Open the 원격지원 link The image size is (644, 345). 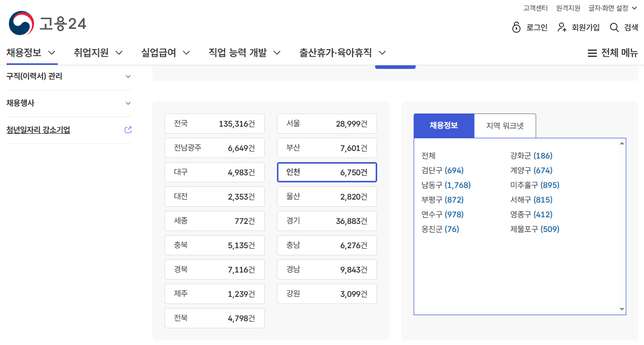click(568, 8)
